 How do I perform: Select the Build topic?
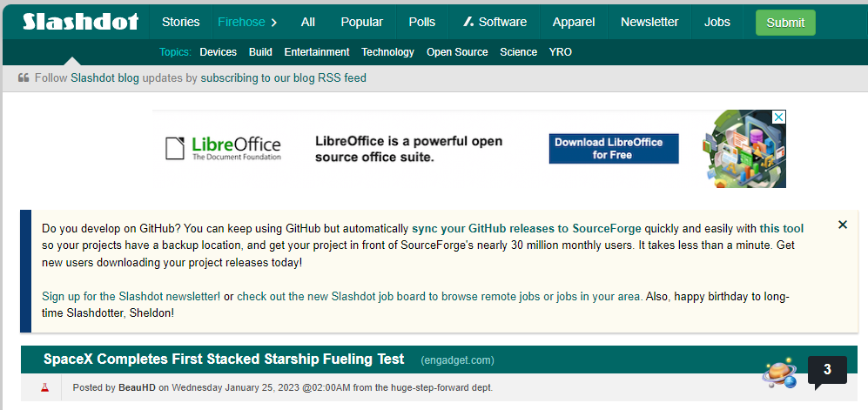click(x=260, y=52)
